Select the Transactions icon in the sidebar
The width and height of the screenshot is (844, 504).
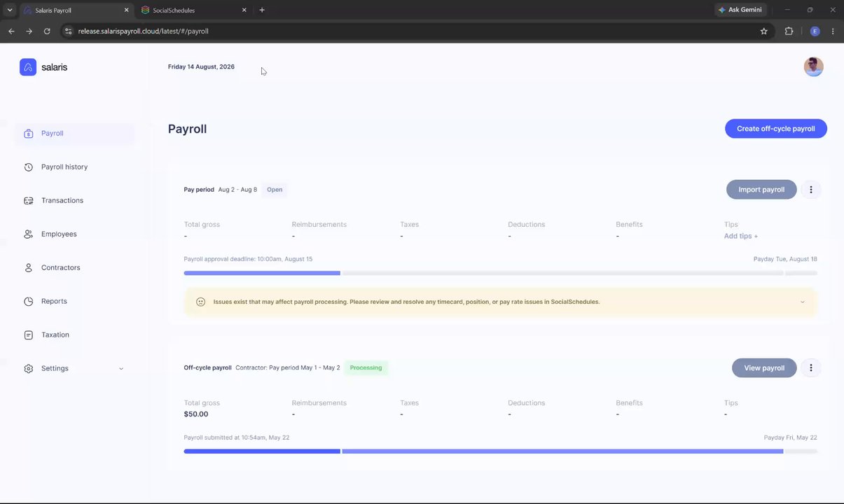(x=29, y=201)
